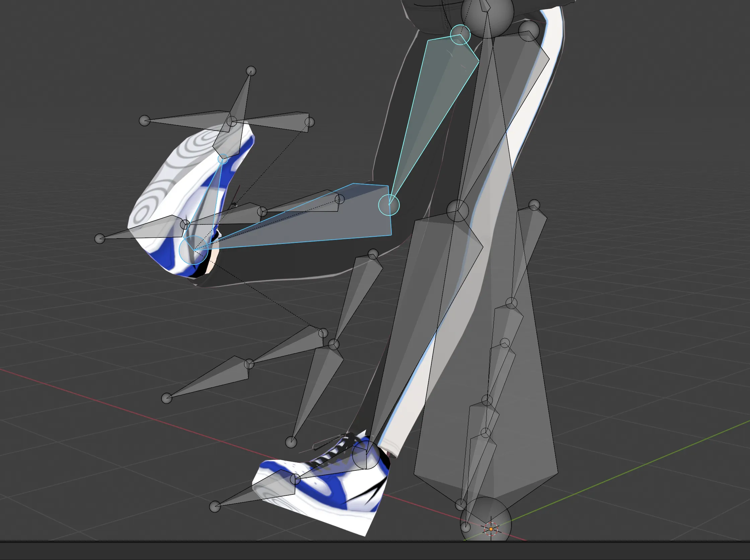This screenshot has height=560, width=750.
Task: Click the bone tip left of the raised shoe heel
Action: pos(100,239)
